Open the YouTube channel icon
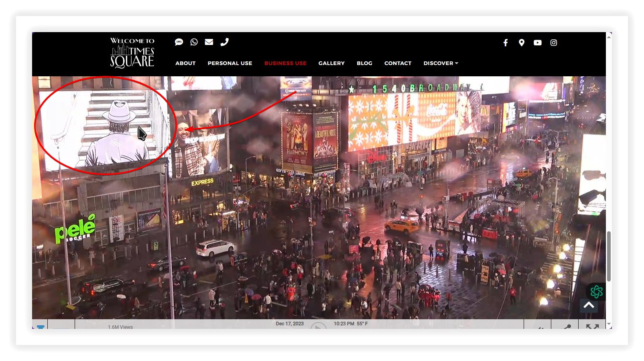Viewport: 644px width, 361px height. pos(538,43)
